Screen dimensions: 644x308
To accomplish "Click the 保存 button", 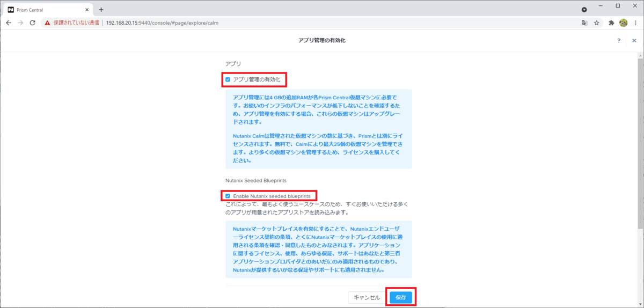I will [x=401, y=297].
